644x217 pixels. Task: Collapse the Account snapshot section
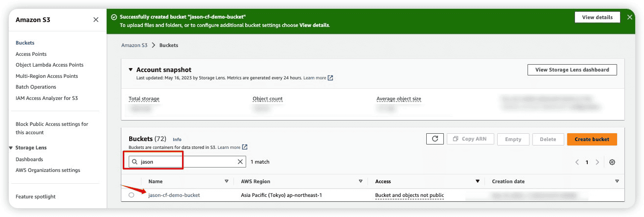point(131,70)
